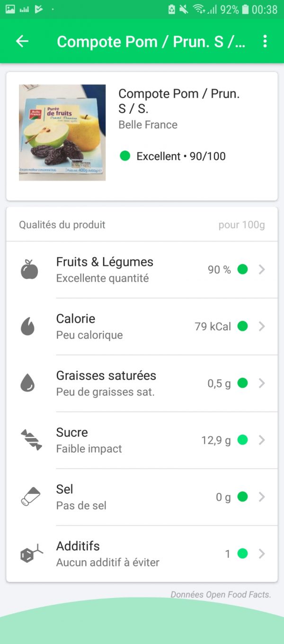Expand the Calorie row details
Image resolution: width=284 pixels, height=644 pixels.
tap(262, 326)
